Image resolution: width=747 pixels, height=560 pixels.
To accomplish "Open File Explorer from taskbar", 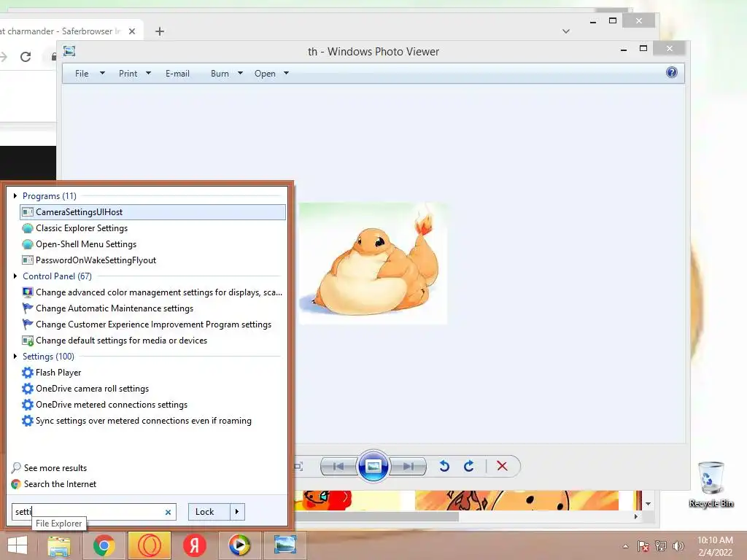I will 58,545.
